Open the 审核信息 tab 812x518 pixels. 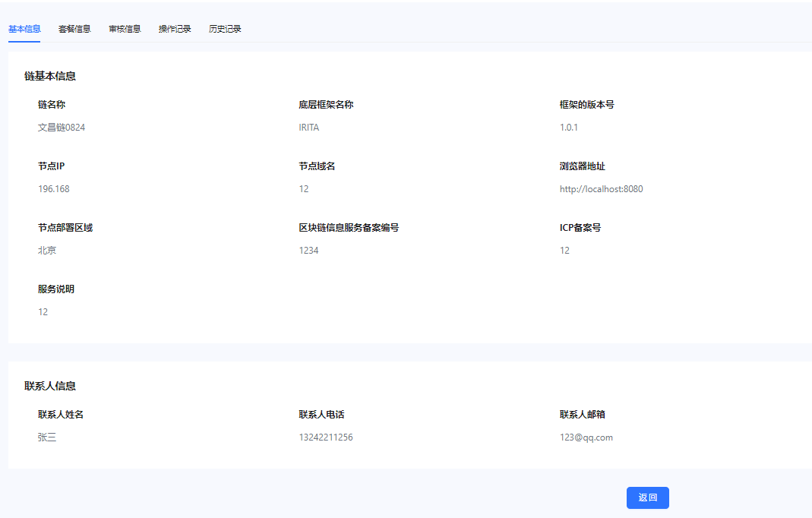(125, 29)
